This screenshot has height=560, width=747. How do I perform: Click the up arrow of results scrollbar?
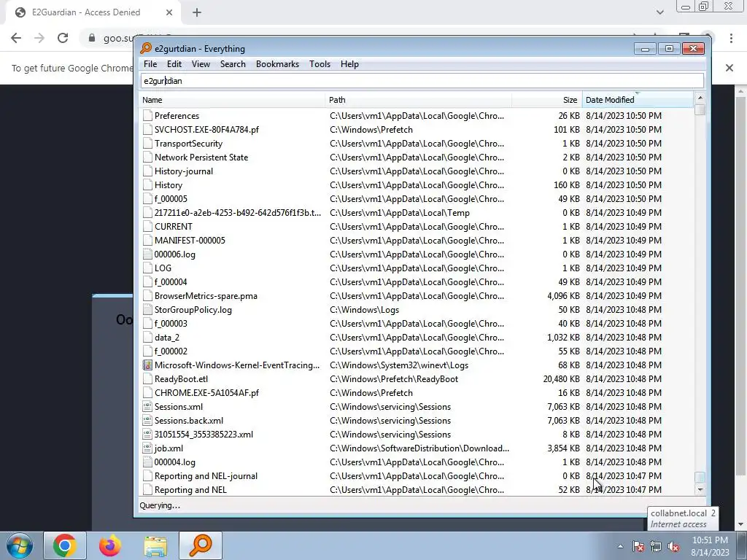click(x=700, y=98)
